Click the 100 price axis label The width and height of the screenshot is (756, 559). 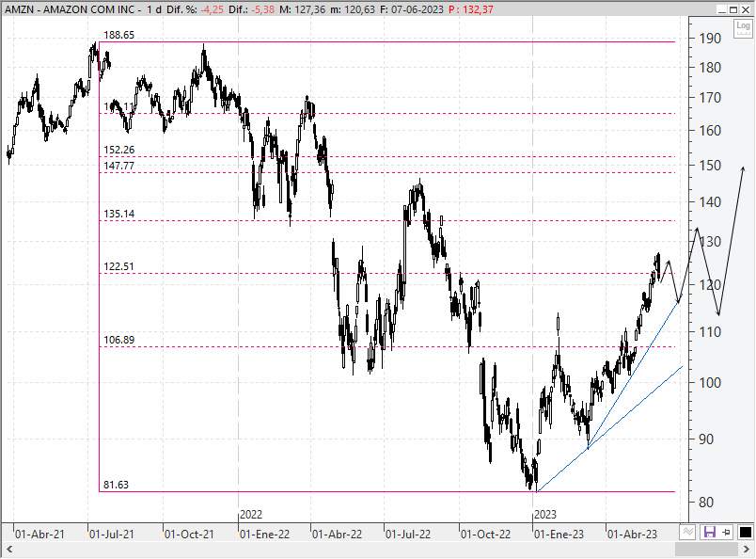tap(710, 383)
